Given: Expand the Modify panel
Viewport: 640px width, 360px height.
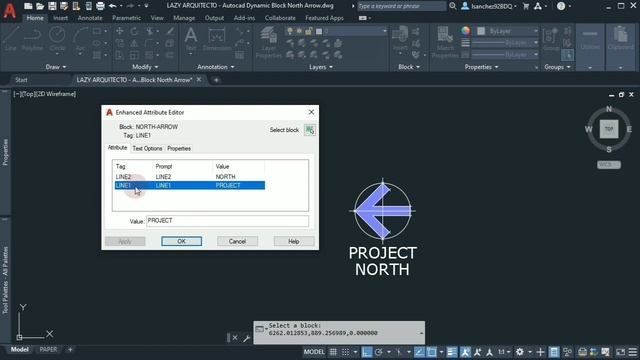Looking at the screenshot, I should click(145, 67).
